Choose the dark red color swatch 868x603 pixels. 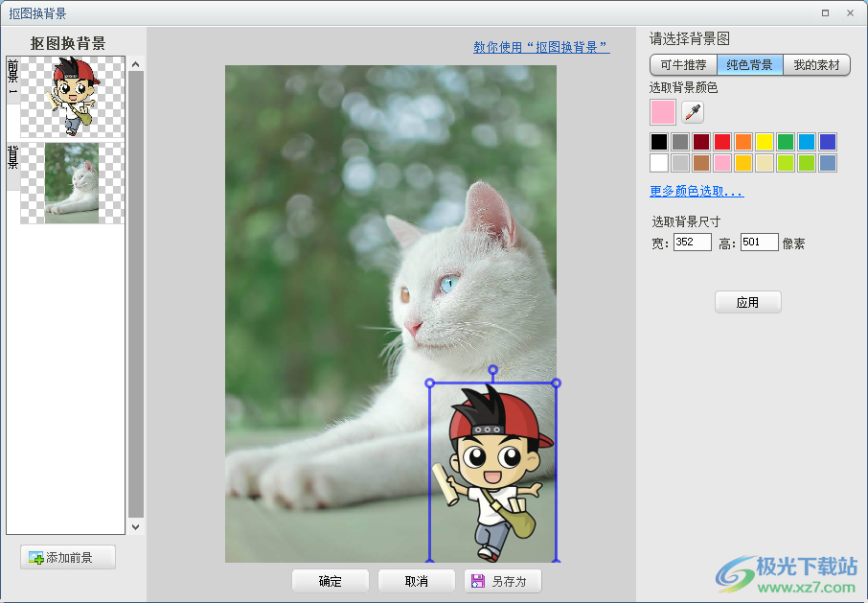pos(701,142)
